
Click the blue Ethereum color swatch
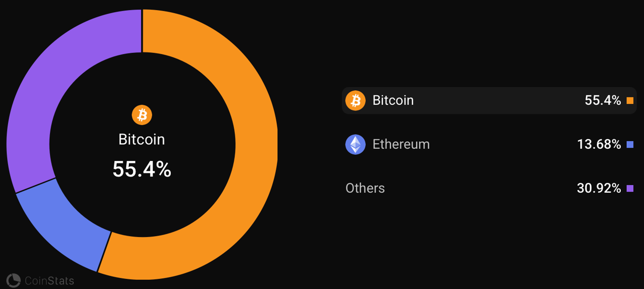click(630, 145)
